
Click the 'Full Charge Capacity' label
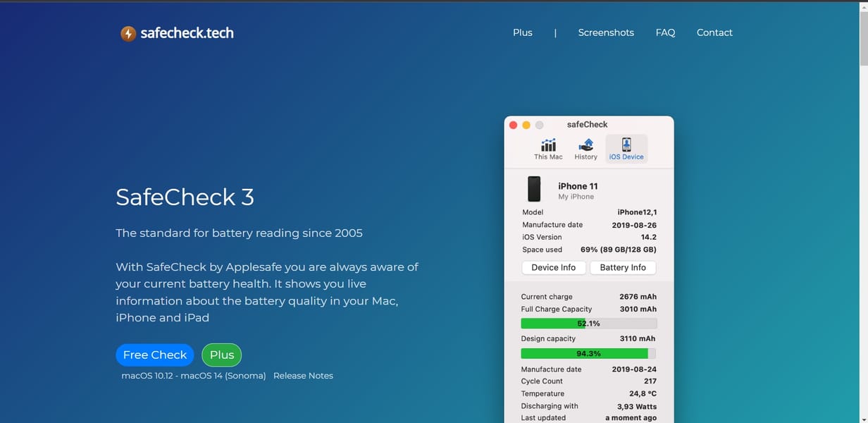pos(557,309)
